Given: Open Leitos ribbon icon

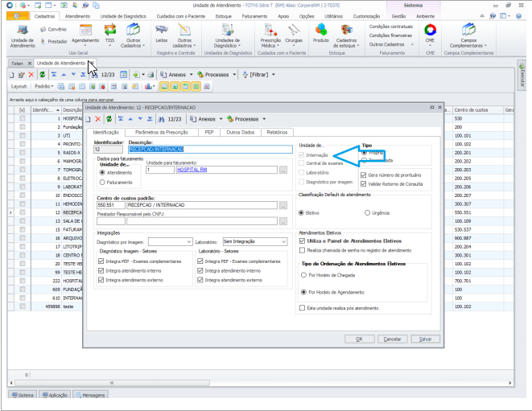Looking at the screenshot, I should [162, 34].
